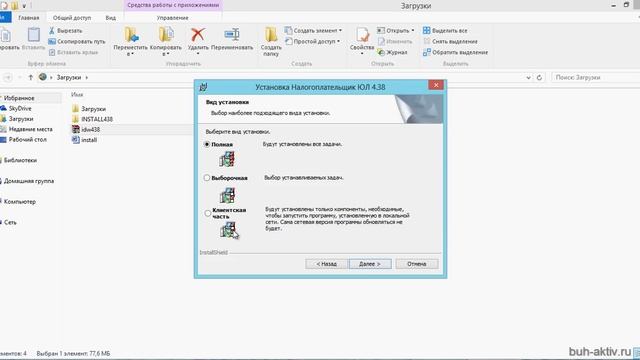Go back with the Назад button
This screenshot has height=360, width=640.
pos(327,264)
